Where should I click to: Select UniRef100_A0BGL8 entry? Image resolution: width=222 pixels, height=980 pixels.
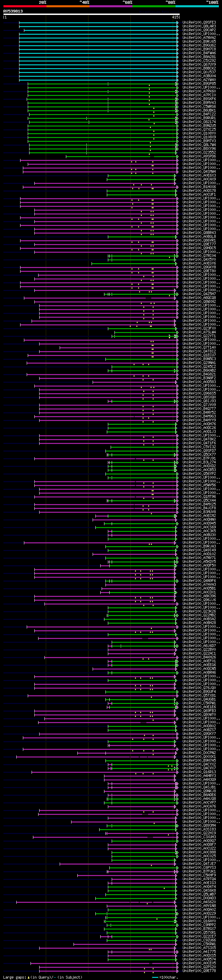point(199,237)
